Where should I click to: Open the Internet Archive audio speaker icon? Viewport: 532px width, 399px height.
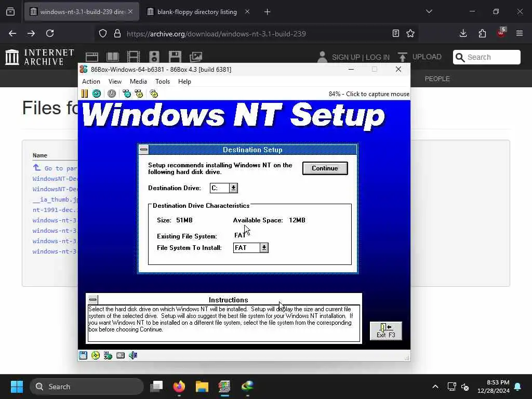click(x=154, y=57)
